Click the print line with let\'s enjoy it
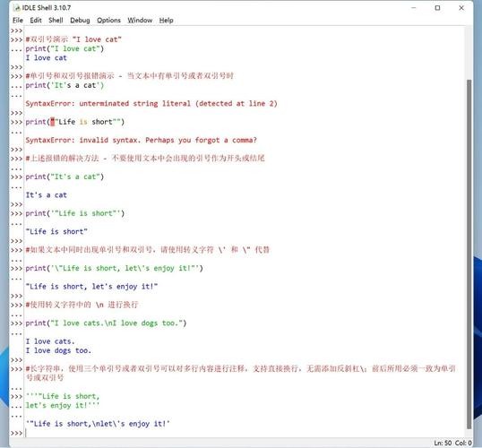The height and width of the screenshot is (448, 482). (x=114, y=268)
